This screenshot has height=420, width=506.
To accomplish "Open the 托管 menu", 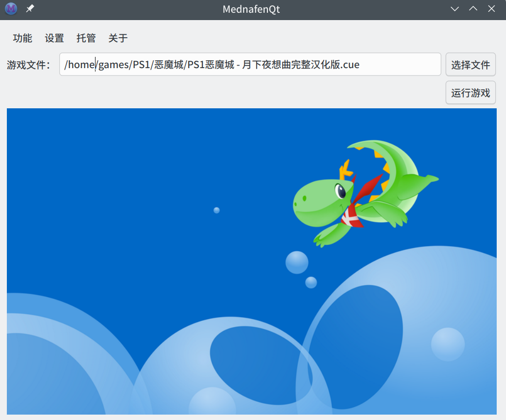I will [86, 38].
